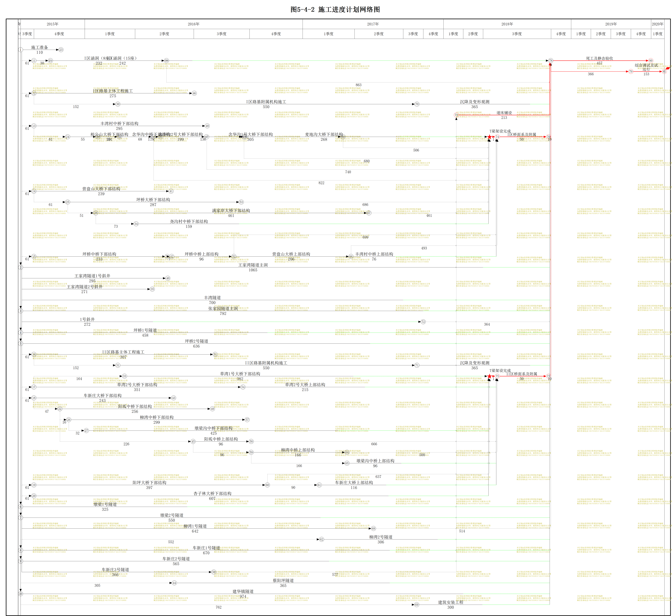The height and width of the screenshot is (616, 672).
Task: Click node 23 ending 施工准备
Action: (x=61, y=50)
